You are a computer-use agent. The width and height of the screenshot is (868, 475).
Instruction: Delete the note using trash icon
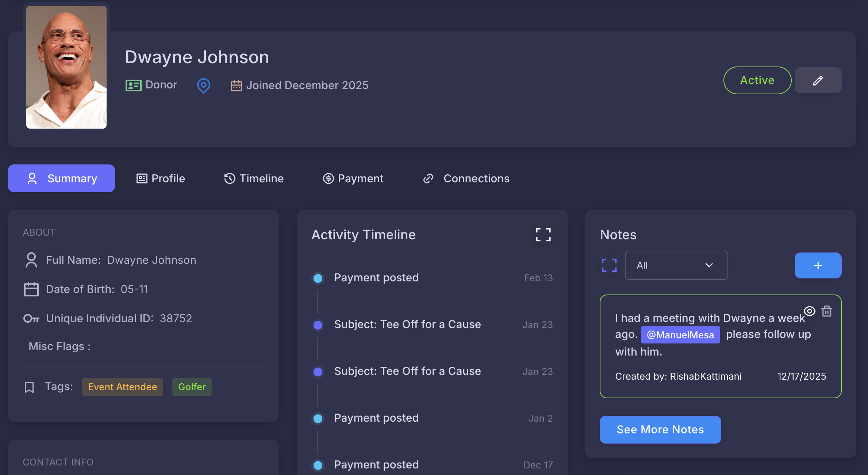827,311
